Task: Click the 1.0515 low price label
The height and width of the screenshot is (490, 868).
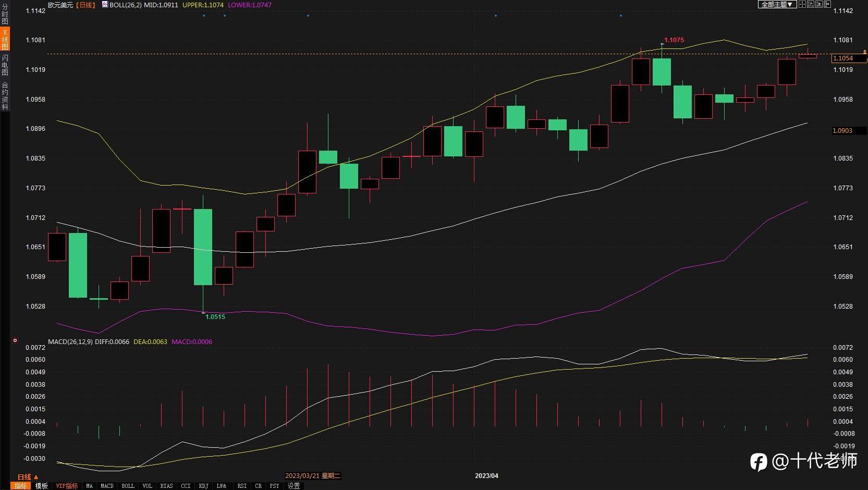Action: (x=215, y=317)
